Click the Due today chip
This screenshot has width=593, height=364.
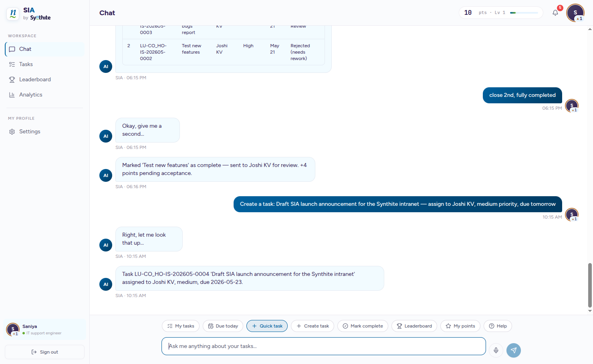click(223, 326)
